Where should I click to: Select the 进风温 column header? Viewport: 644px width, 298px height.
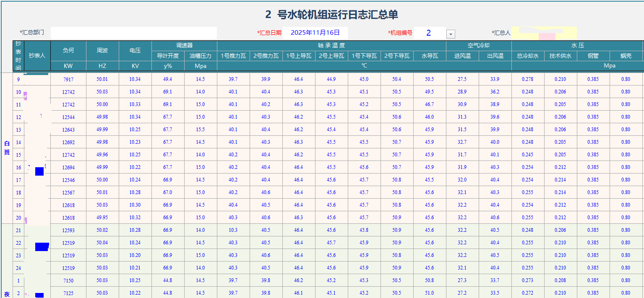tap(462, 56)
